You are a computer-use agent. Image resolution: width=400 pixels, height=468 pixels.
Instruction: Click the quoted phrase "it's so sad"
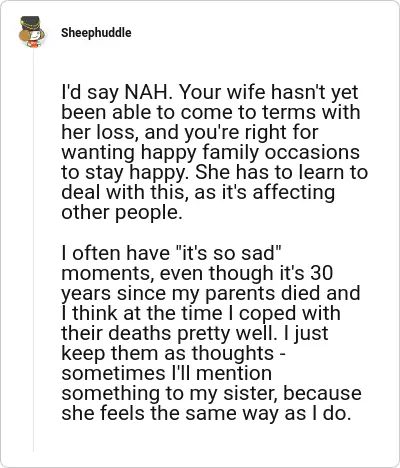coord(230,253)
